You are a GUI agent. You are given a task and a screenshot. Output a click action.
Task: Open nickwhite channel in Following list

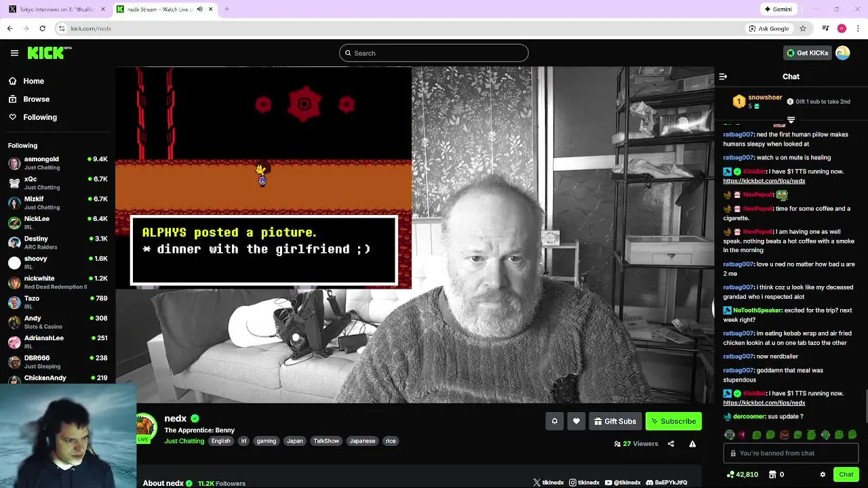(x=58, y=282)
